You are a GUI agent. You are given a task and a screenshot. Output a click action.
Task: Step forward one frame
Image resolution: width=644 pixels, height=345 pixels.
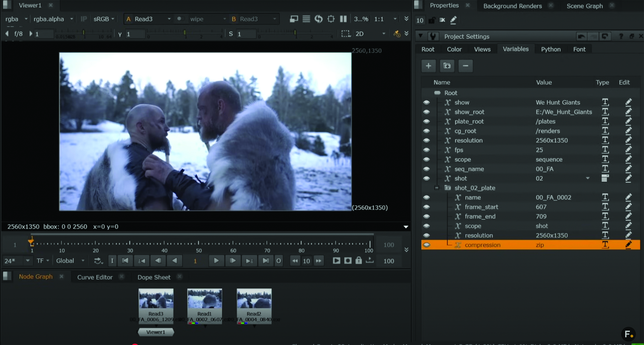(233, 261)
